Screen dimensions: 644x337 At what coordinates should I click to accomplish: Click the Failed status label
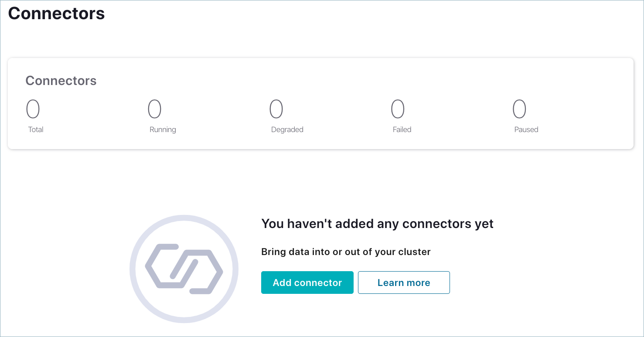click(x=402, y=129)
